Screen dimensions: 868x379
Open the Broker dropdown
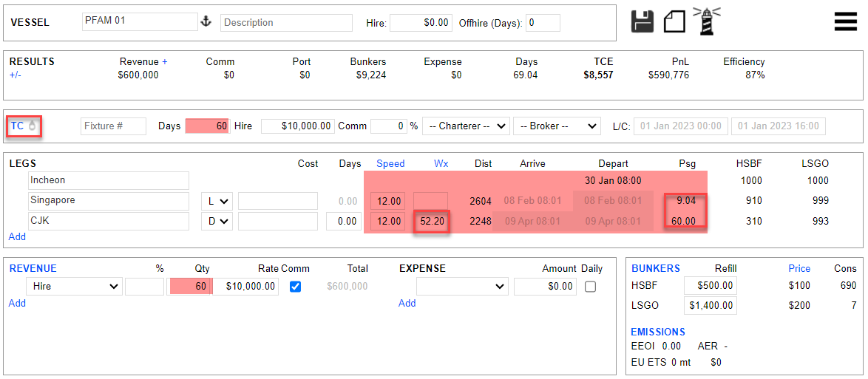pos(557,126)
